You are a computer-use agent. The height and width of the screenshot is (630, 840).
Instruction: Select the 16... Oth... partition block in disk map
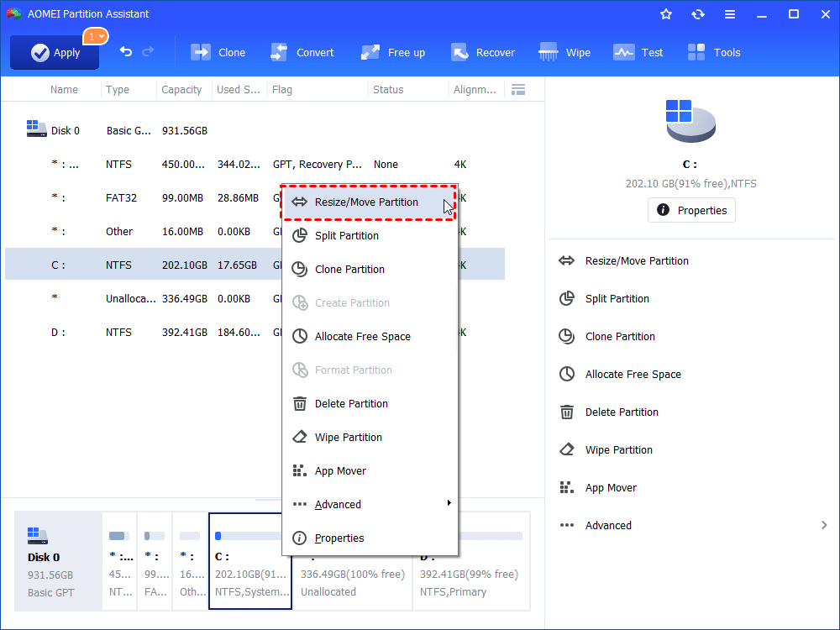190,561
